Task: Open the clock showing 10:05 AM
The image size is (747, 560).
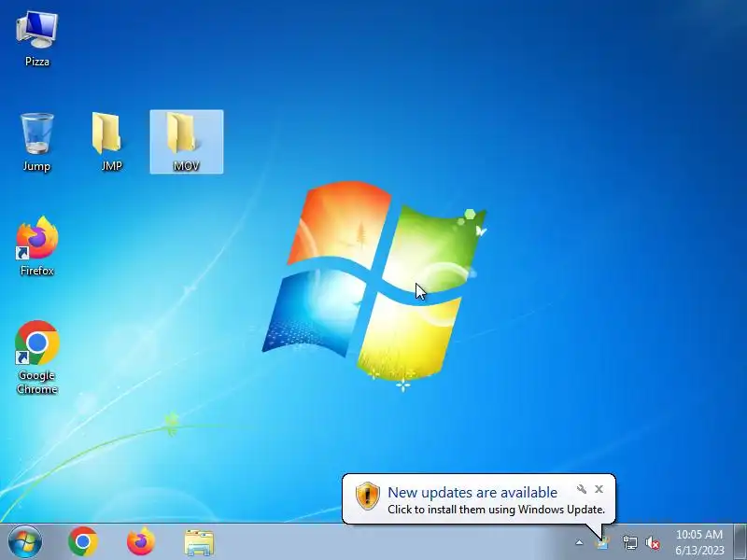Action: click(699, 534)
